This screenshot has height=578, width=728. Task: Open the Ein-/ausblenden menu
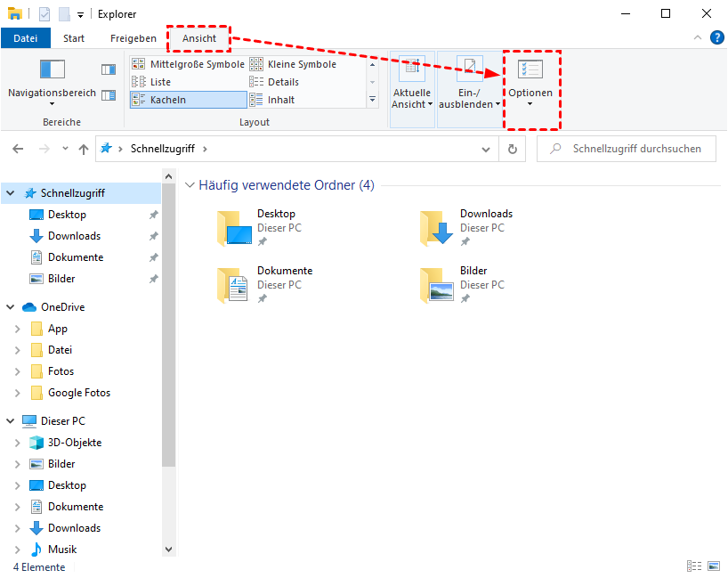[x=469, y=89]
